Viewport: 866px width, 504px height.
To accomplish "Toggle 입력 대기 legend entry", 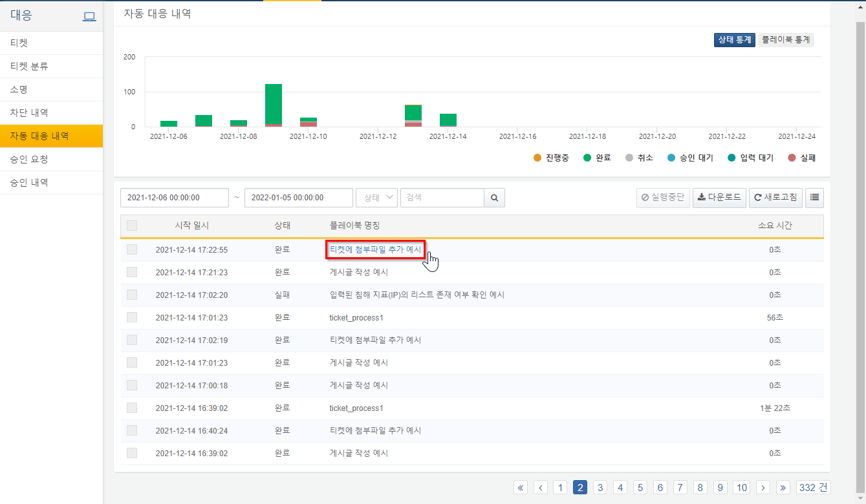I will (751, 158).
